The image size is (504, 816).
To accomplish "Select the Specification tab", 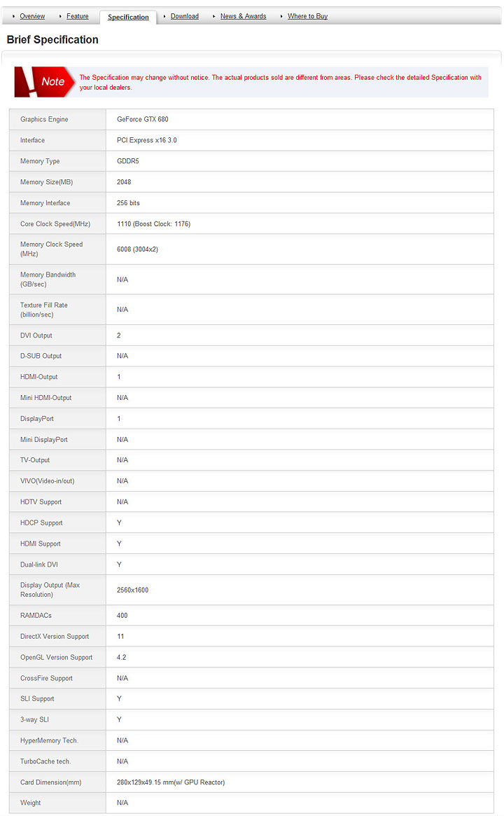I will click(x=128, y=17).
